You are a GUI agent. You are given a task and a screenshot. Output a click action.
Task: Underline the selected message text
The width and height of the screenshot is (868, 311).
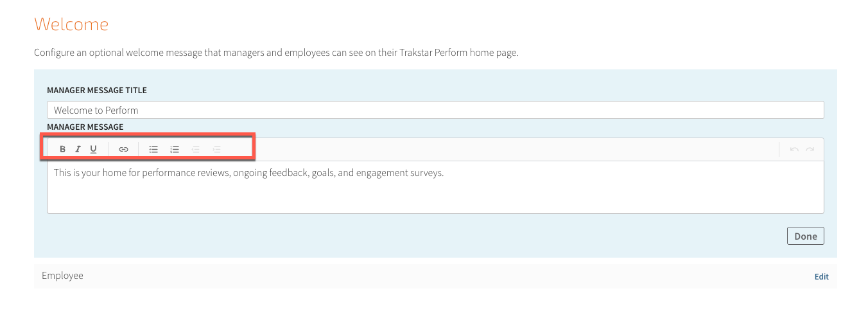(x=94, y=149)
